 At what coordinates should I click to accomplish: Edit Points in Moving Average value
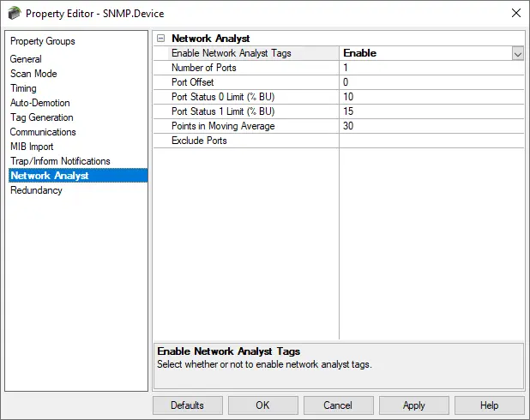tap(431, 126)
